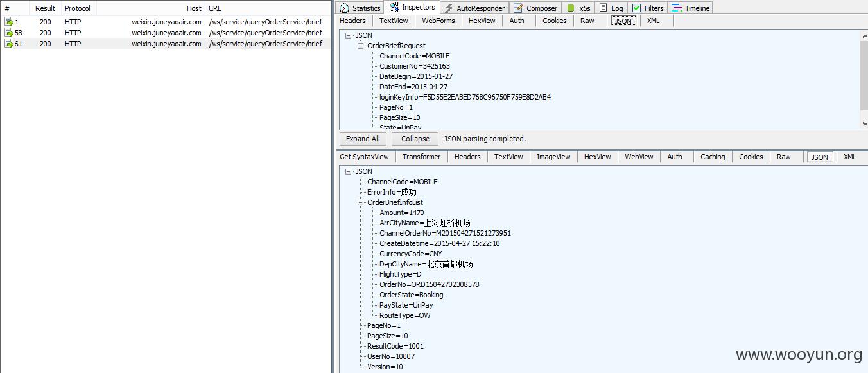Viewport: 868px width, 373px height.
Task: Open the ImageView response tab
Action: click(553, 157)
